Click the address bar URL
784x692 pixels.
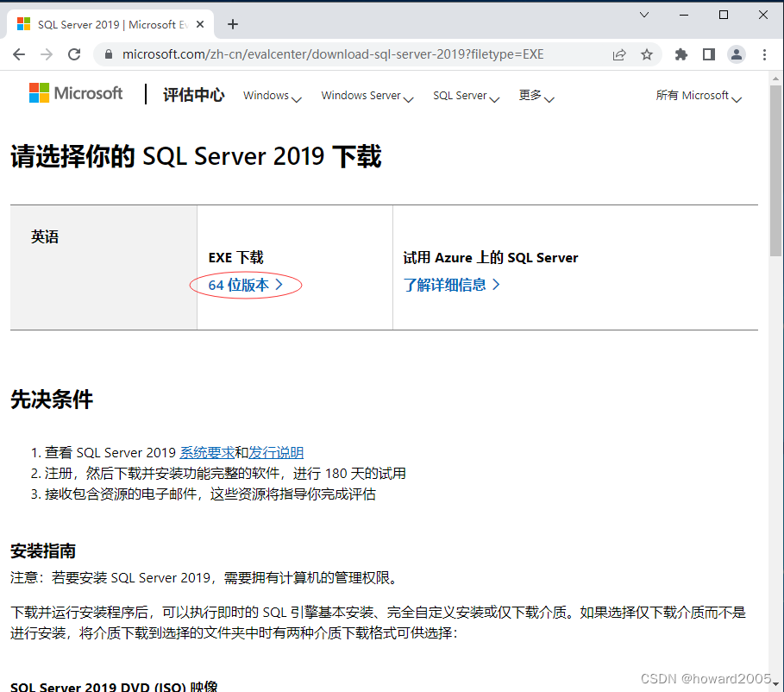[333, 54]
